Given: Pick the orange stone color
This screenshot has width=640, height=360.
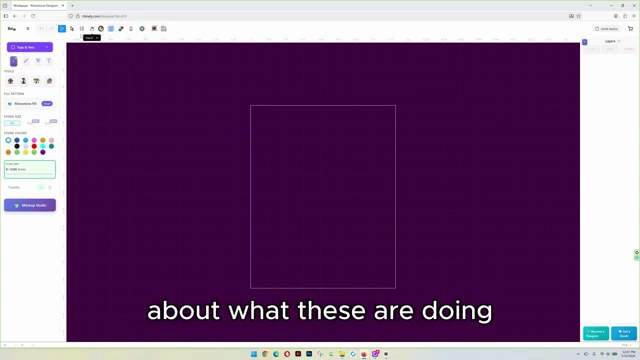Looking at the screenshot, I should click(8, 152).
